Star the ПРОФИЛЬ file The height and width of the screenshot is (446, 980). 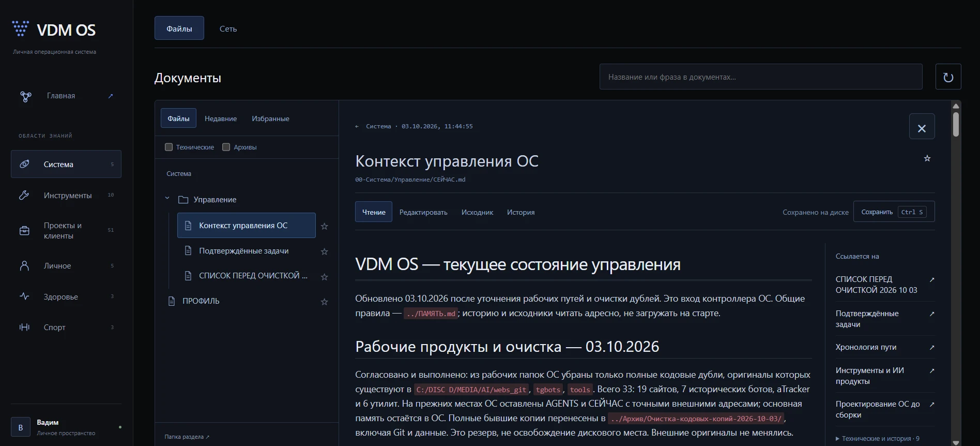coord(325,302)
